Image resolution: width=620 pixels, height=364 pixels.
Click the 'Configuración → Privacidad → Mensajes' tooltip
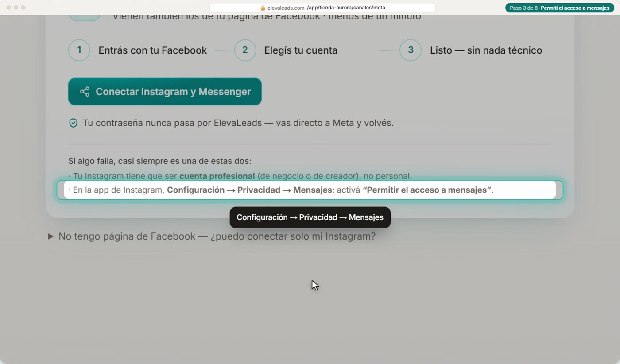click(x=310, y=217)
